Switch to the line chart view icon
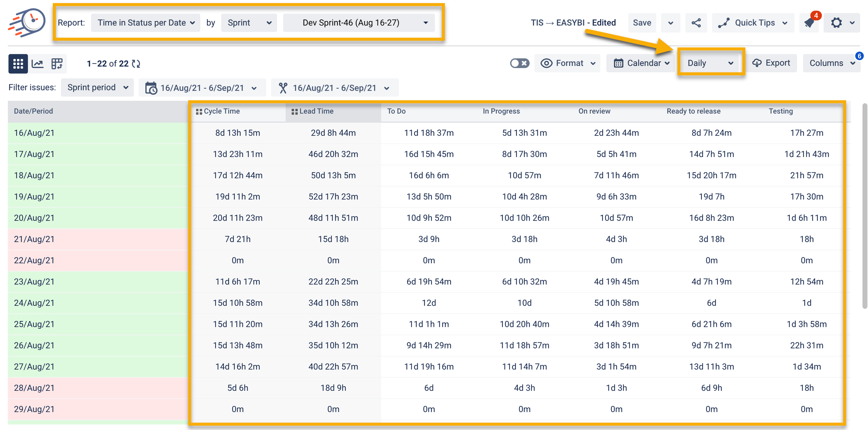The image size is (868, 430). pos(37,64)
